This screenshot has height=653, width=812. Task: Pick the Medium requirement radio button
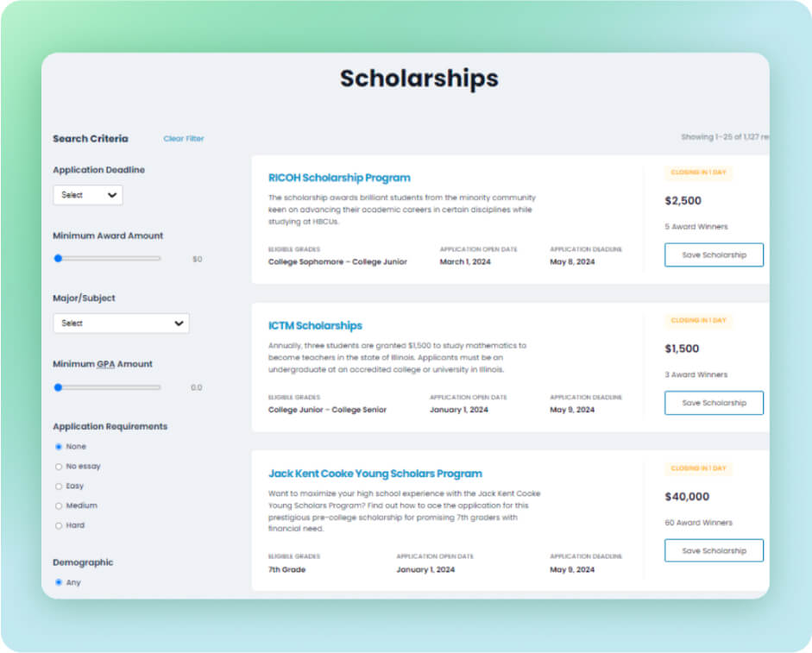click(59, 505)
